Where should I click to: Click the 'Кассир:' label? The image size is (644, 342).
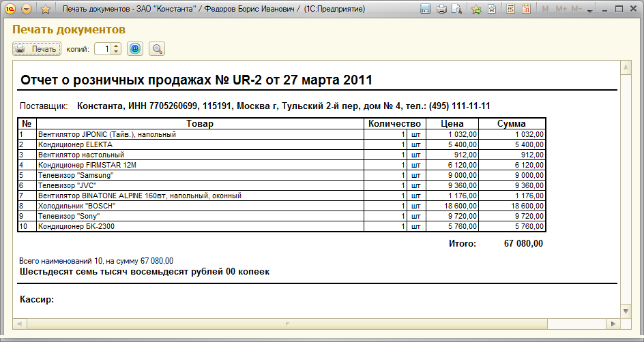(x=37, y=299)
